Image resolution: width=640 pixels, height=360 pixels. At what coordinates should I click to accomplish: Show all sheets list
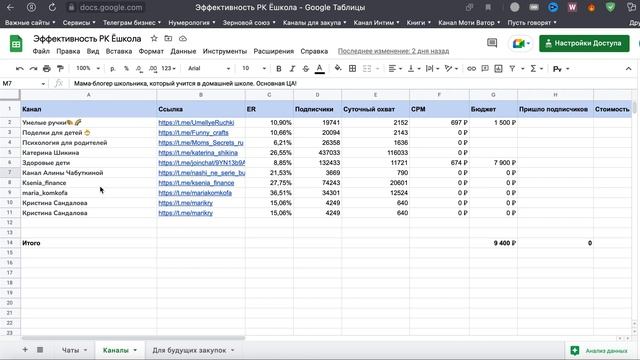pos(40,350)
